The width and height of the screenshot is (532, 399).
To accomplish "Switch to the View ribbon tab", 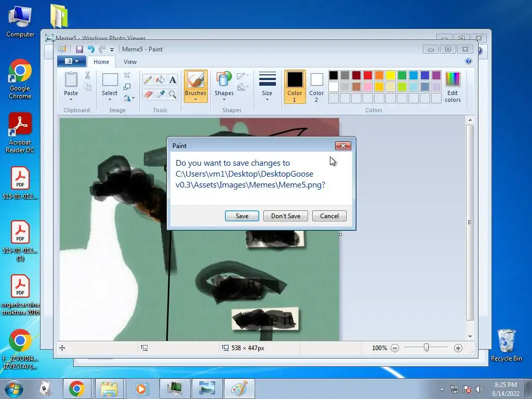I will [x=130, y=62].
